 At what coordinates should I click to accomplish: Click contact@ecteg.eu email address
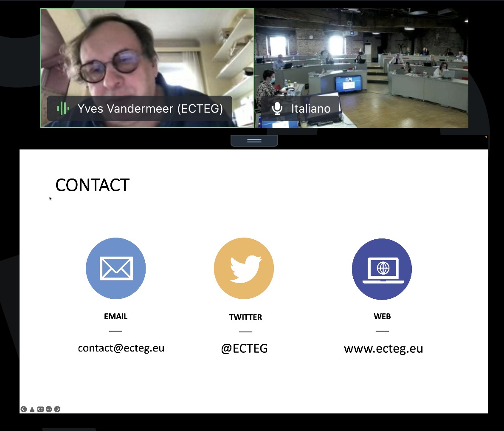(x=121, y=348)
